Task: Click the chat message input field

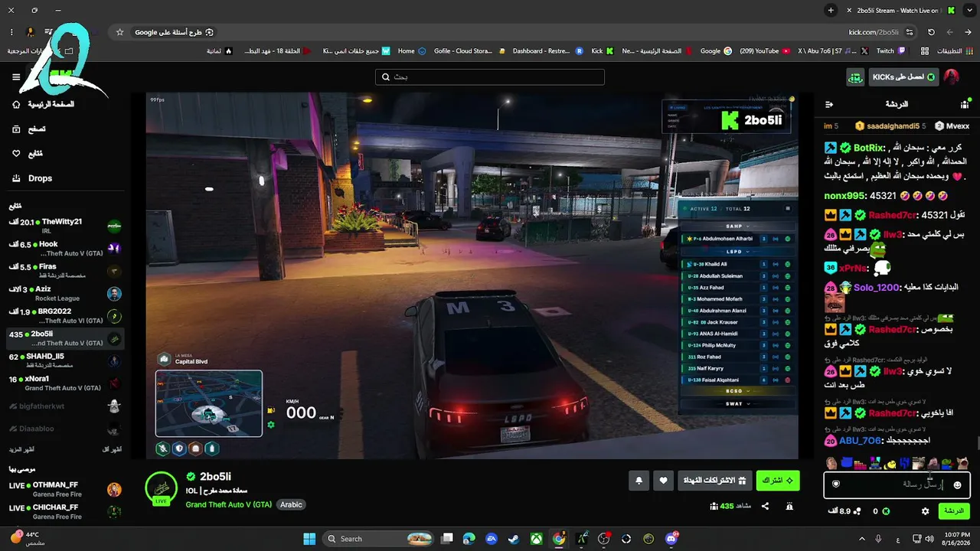Action: (897, 484)
